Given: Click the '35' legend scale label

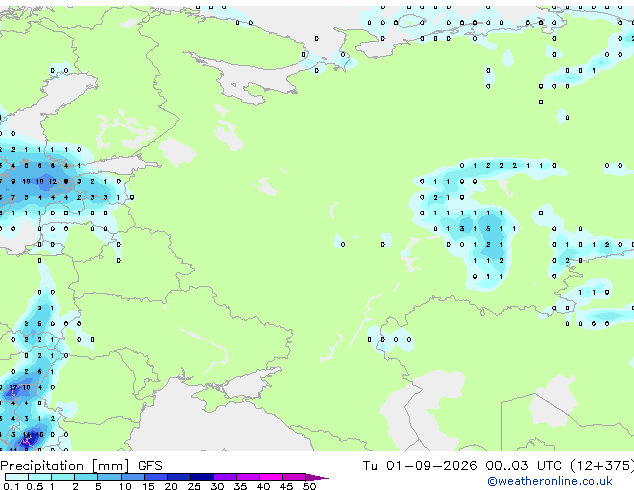Looking at the screenshot, I should point(241,486).
